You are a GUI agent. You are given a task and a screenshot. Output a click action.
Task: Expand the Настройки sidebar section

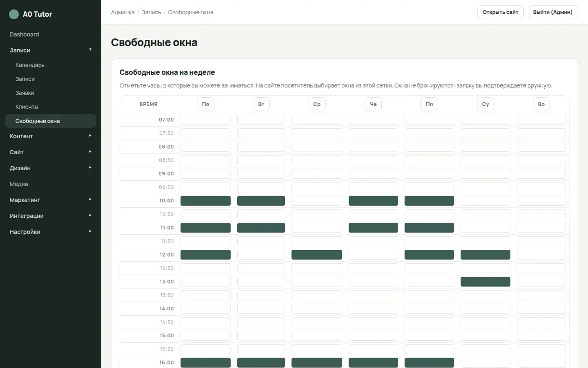click(x=50, y=232)
